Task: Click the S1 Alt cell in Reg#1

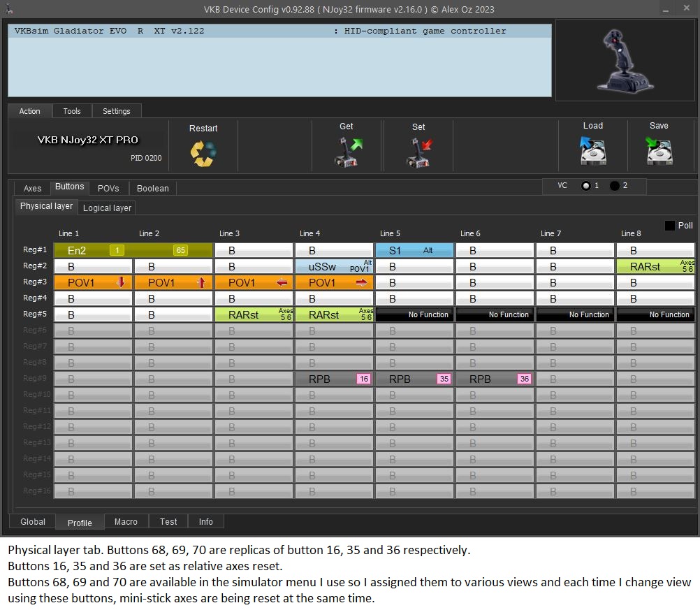Action: (x=414, y=251)
